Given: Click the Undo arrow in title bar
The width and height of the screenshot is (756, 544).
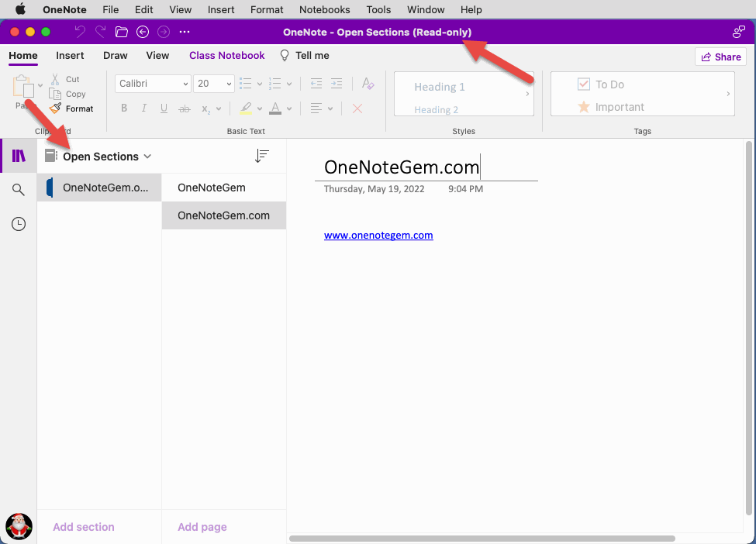Looking at the screenshot, I should [80, 32].
